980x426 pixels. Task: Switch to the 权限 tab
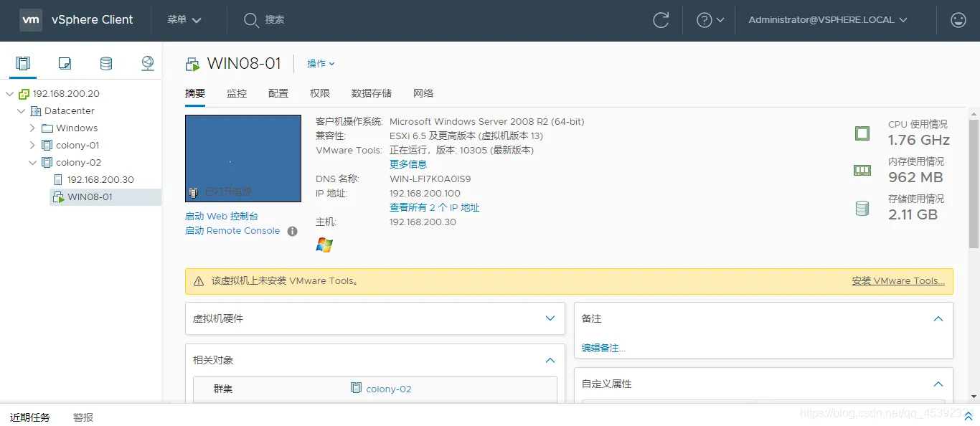click(x=320, y=93)
